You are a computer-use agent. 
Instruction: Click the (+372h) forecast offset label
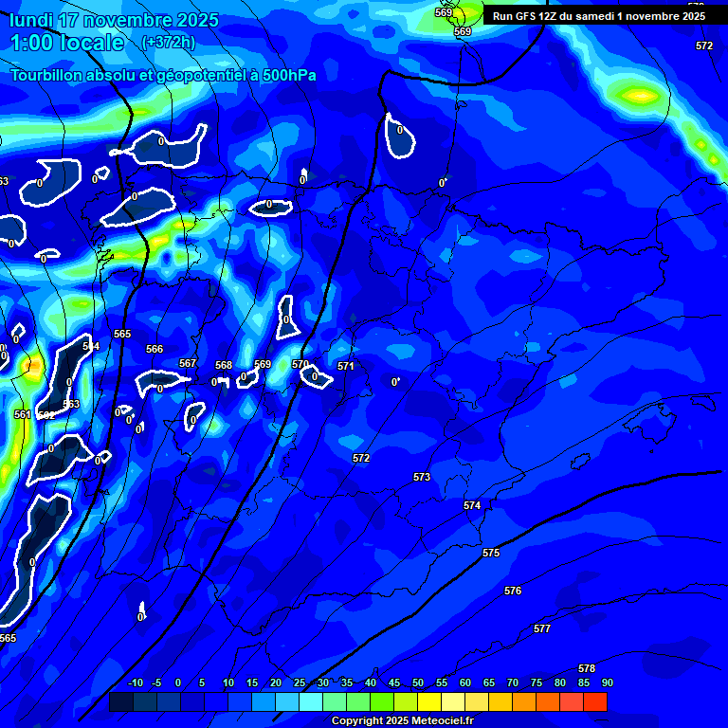pos(168,43)
